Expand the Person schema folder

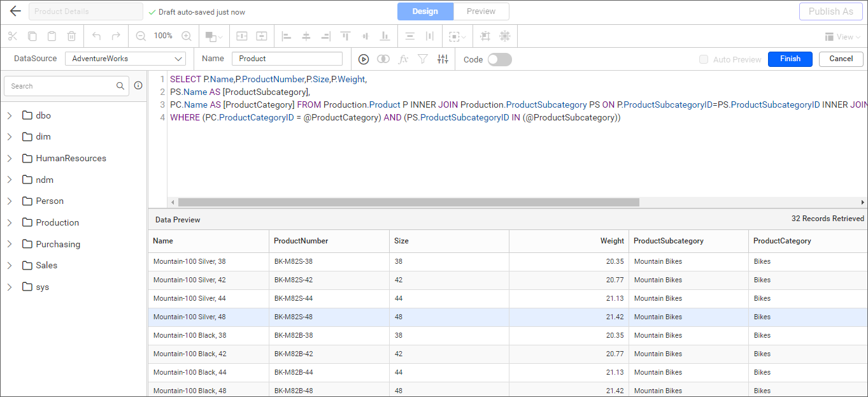pyautogui.click(x=10, y=201)
